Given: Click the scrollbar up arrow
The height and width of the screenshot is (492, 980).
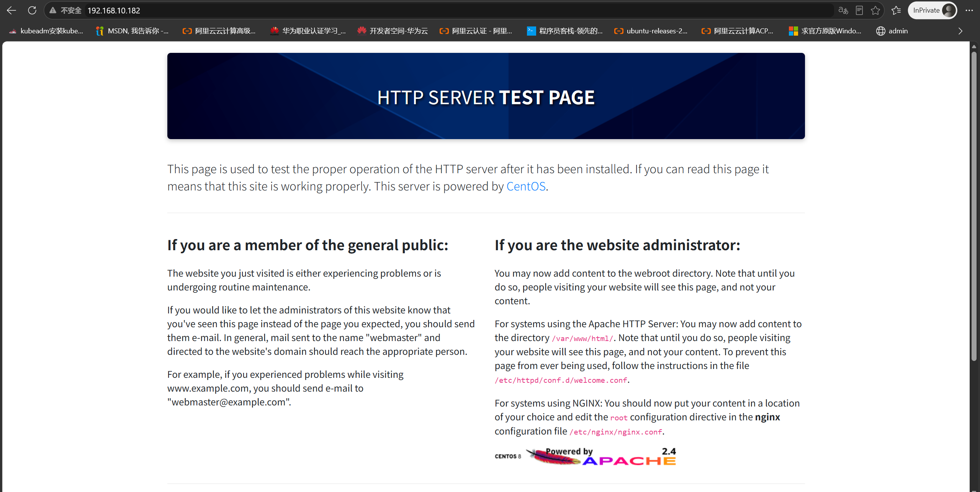Looking at the screenshot, I should [x=974, y=46].
